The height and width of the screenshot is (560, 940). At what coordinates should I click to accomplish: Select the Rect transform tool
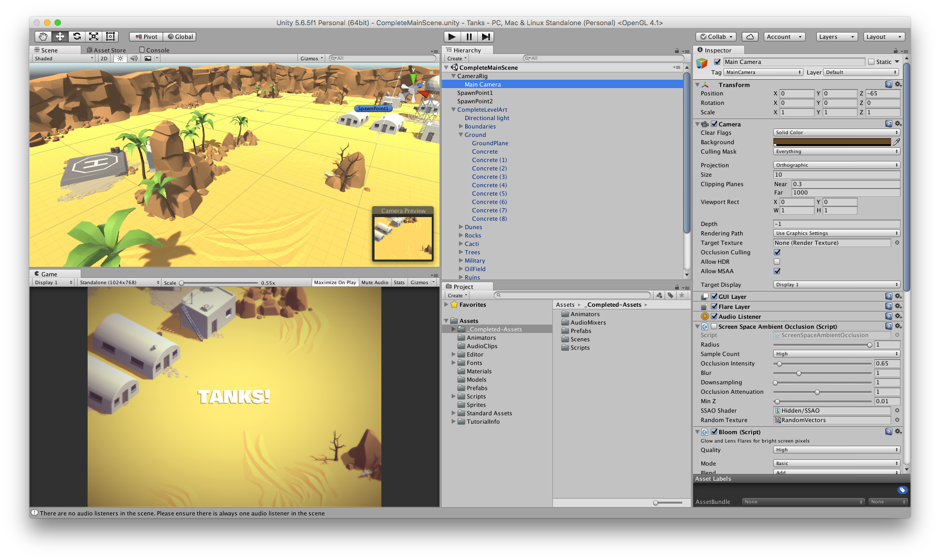(x=110, y=36)
